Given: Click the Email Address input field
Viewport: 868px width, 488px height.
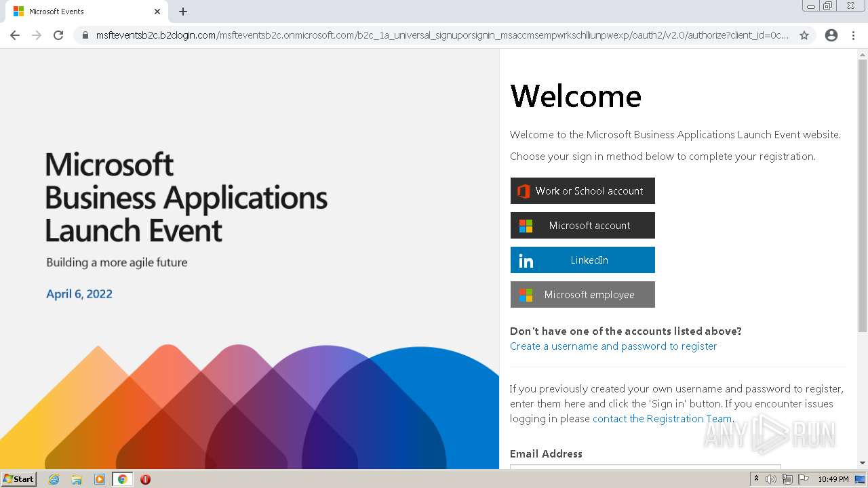Looking at the screenshot, I should pos(646,466).
